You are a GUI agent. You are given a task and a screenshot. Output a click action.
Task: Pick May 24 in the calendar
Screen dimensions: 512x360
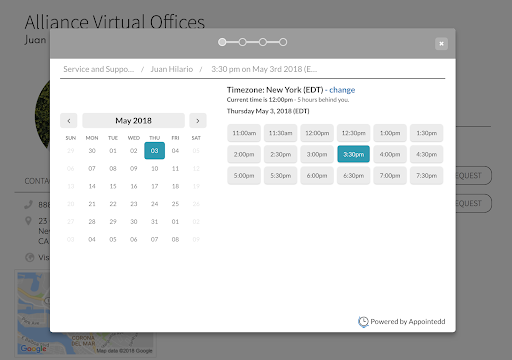coord(154,204)
